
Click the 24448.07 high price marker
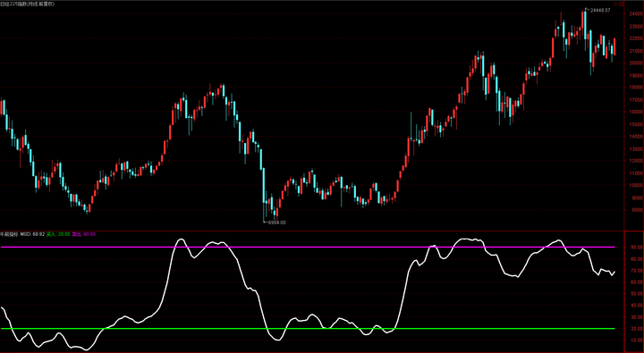pos(599,10)
